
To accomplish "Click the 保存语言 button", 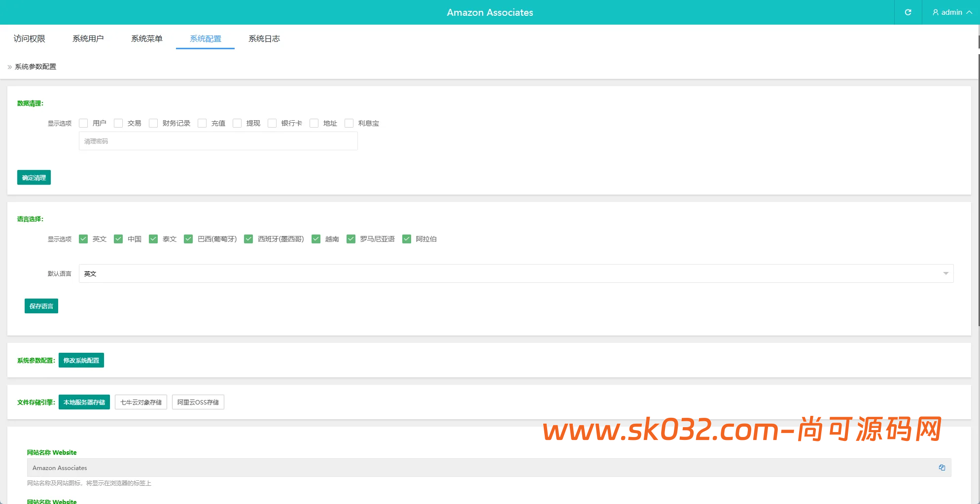I will click(x=41, y=306).
